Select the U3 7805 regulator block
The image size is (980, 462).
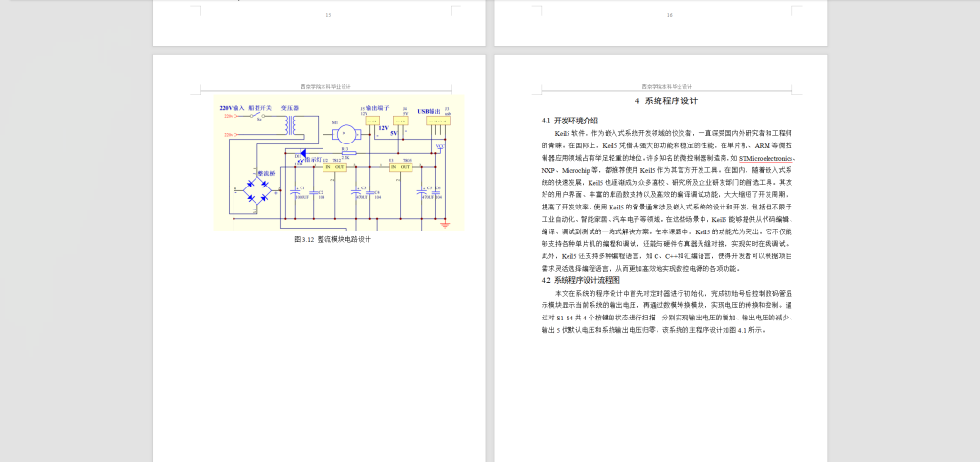pos(401,167)
